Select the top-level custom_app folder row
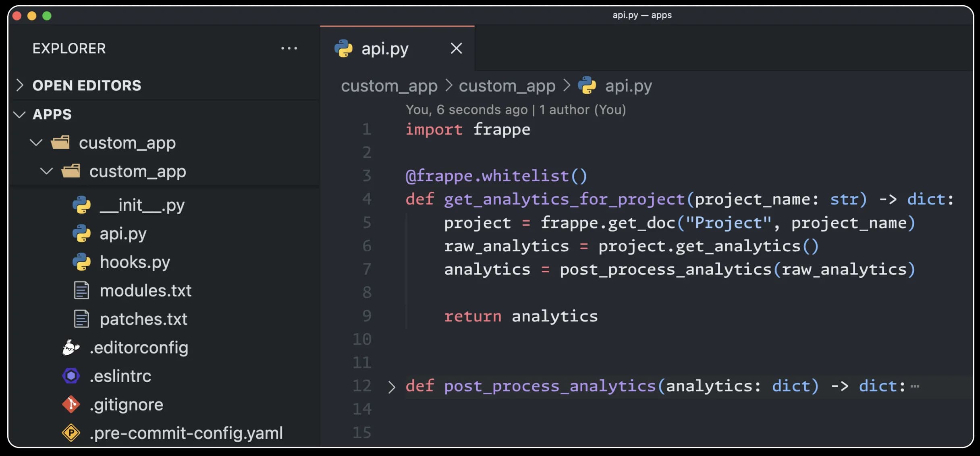This screenshot has height=456, width=980. pos(164,143)
